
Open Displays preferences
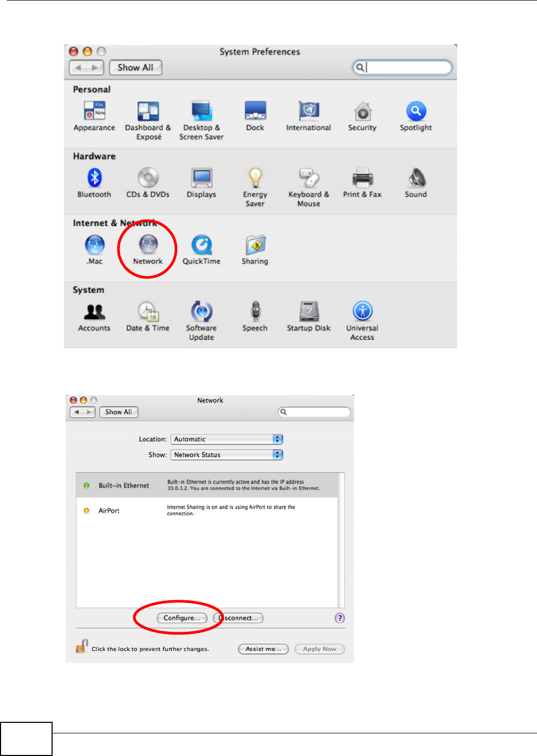tap(201, 183)
